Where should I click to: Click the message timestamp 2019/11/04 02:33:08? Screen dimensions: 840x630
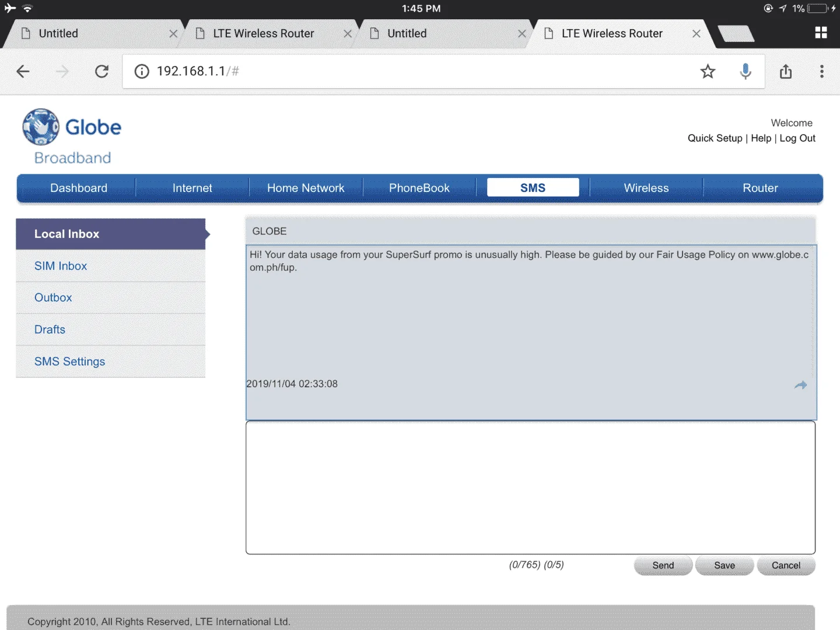292,384
